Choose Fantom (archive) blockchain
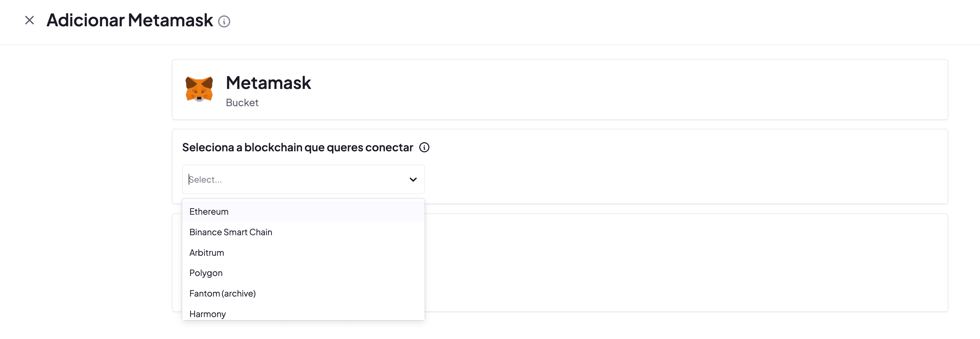 click(x=222, y=294)
